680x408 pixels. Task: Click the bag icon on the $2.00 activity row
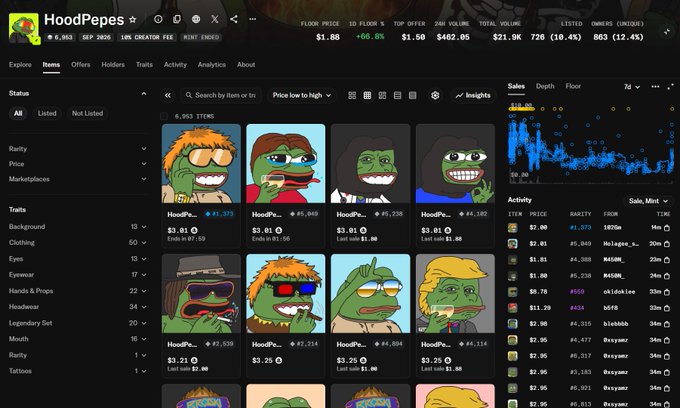(667, 228)
